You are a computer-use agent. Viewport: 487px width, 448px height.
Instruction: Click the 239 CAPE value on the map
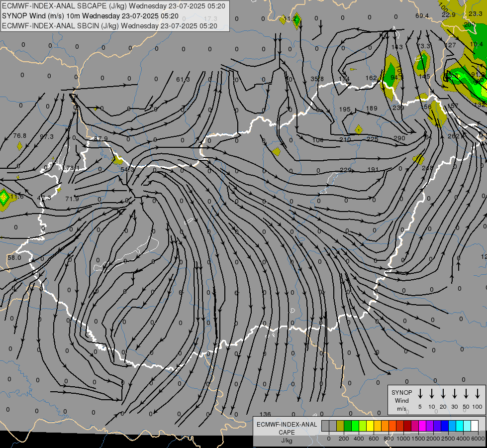point(398,108)
